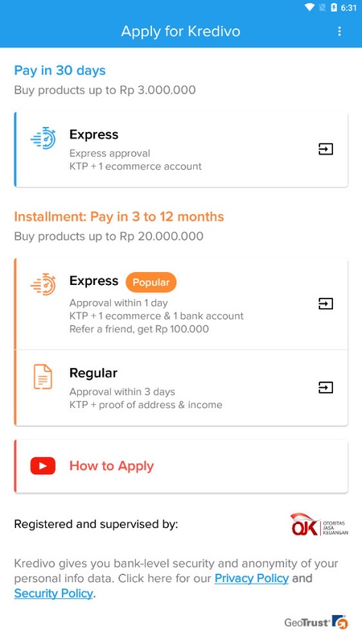Select the How to Apply card
This screenshot has height=644, width=362.
click(x=181, y=466)
